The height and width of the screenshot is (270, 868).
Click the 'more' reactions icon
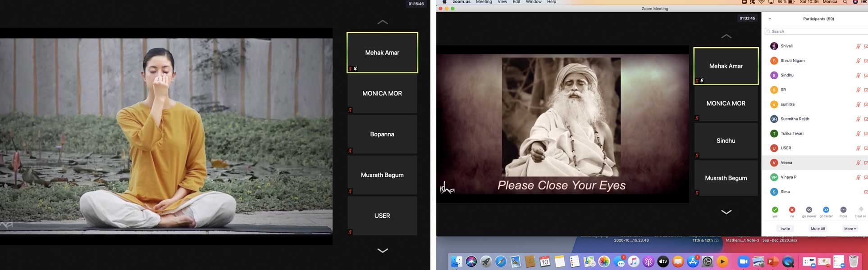[843, 210]
